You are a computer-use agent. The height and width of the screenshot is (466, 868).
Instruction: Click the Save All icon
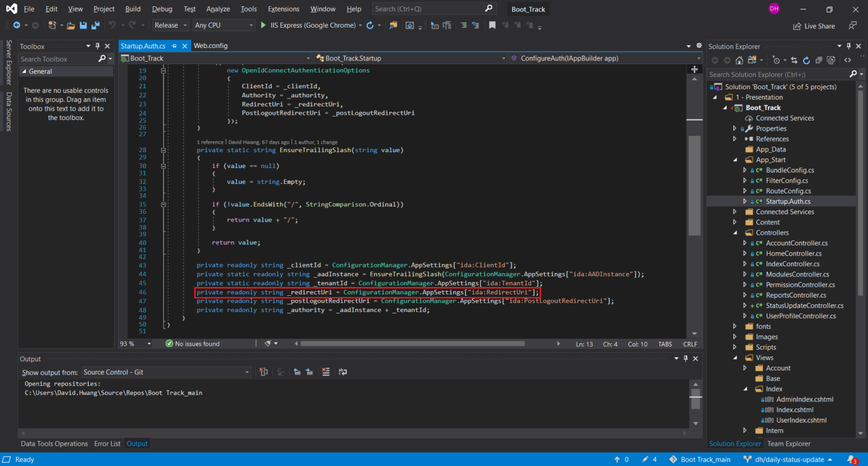94,25
